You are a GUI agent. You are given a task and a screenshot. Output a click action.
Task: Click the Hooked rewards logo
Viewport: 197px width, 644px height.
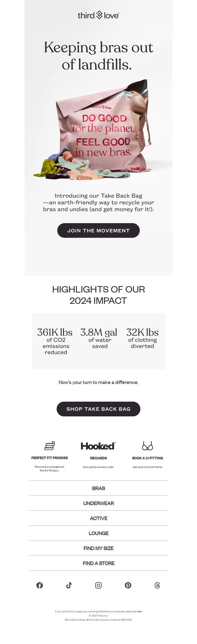click(98, 446)
